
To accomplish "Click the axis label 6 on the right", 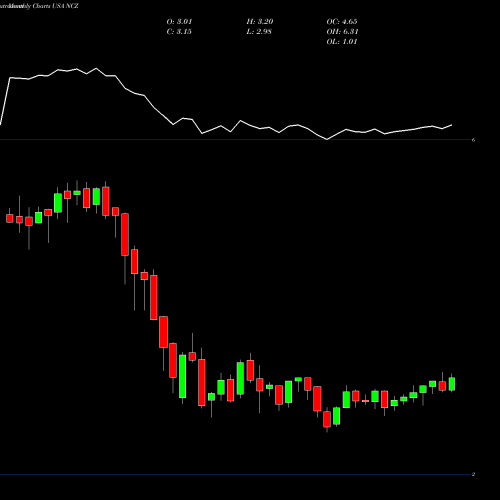I will pyautogui.click(x=473, y=140).
